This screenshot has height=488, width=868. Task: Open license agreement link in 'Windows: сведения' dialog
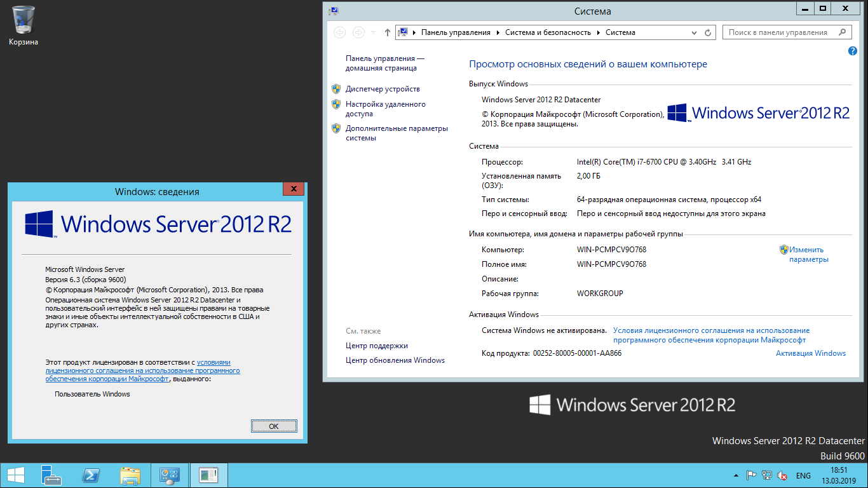click(x=142, y=370)
